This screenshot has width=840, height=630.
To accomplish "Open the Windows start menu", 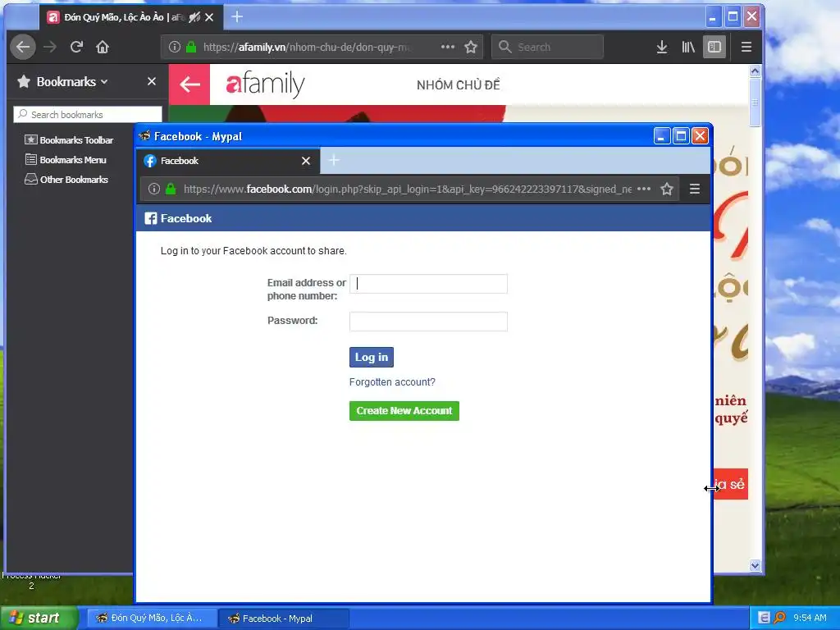I will click(x=39, y=619).
